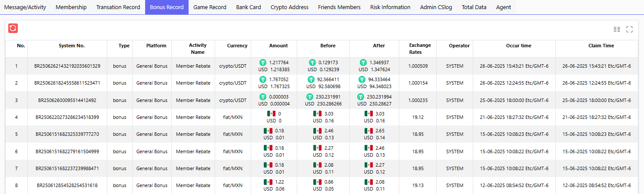Click SYSTEM operator in row 4
The width and height of the screenshot is (644, 194).
pos(455,117)
